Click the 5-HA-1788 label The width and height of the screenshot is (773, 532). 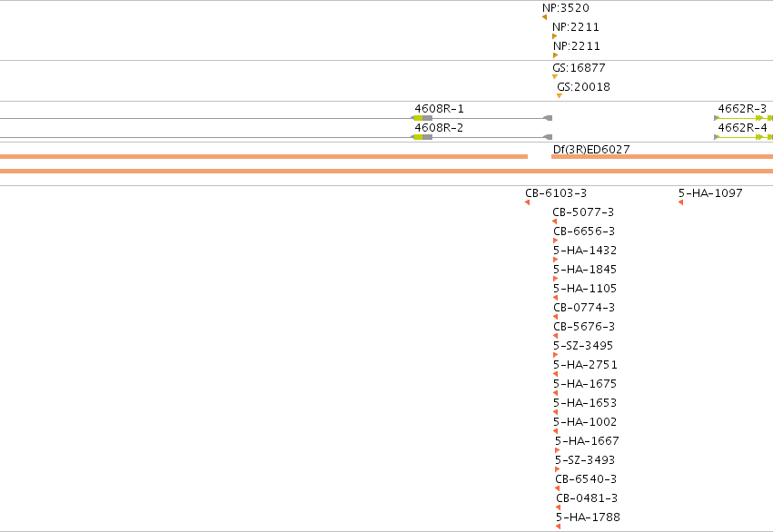(588, 517)
